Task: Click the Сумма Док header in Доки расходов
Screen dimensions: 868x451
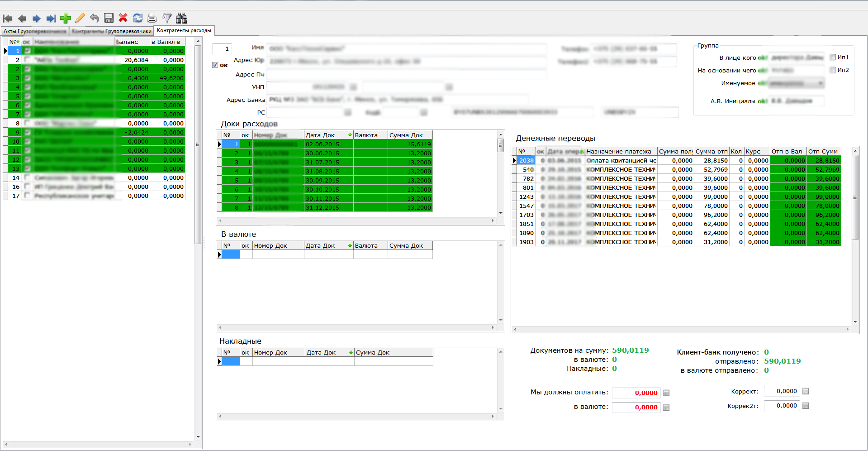Action: click(410, 135)
